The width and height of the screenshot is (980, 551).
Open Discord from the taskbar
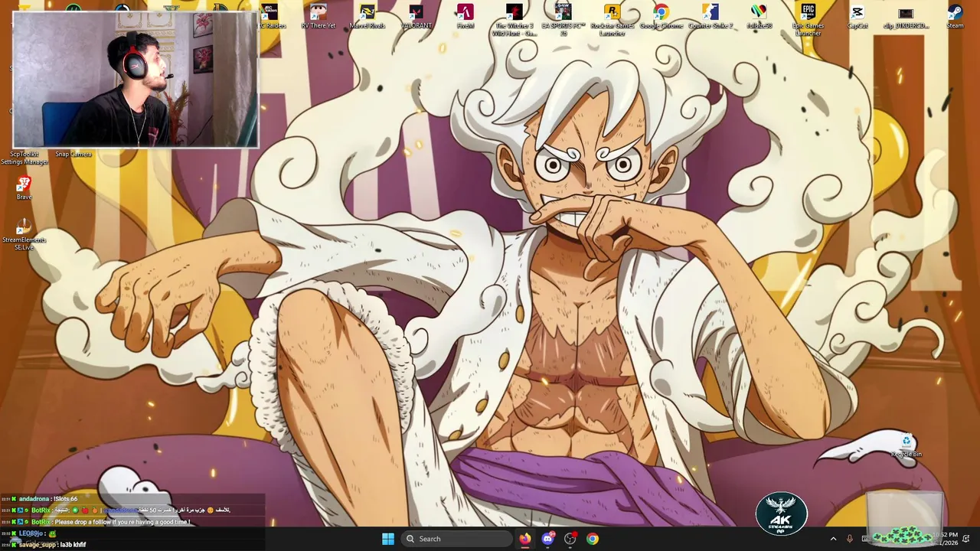pyautogui.click(x=547, y=539)
